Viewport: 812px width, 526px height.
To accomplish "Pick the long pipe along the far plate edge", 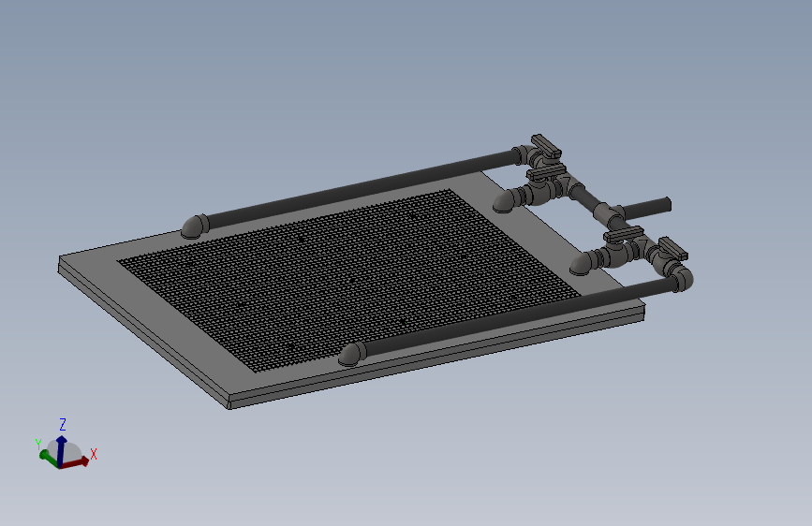I will (x=362, y=189).
